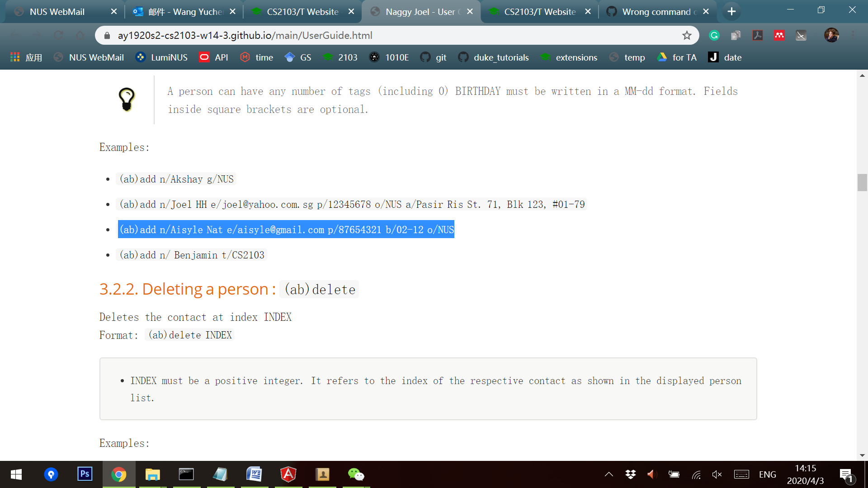This screenshot has height=488, width=868.
Task: Open Grammarly extension icon
Action: (x=714, y=35)
